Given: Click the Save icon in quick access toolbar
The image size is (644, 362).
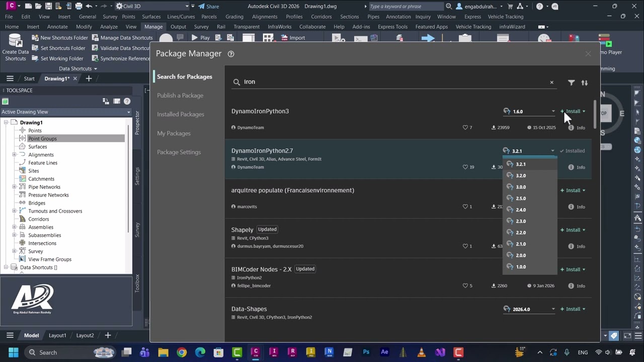Looking at the screenshot, I should 48,7.
